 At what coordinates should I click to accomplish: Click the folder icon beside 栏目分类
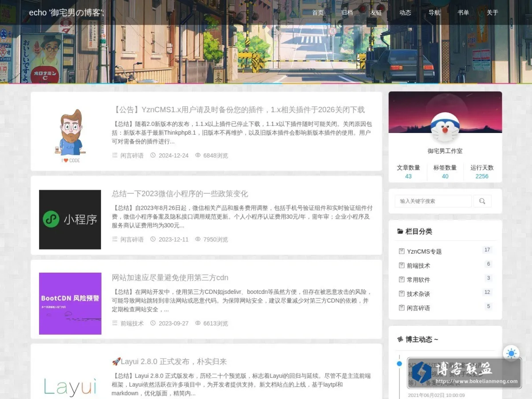pyautogui.click(x=400, y=231)
